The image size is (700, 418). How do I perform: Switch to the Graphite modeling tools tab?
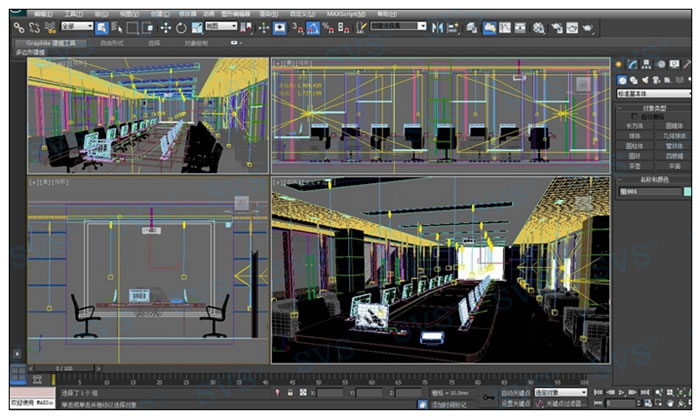coord(50,44)
